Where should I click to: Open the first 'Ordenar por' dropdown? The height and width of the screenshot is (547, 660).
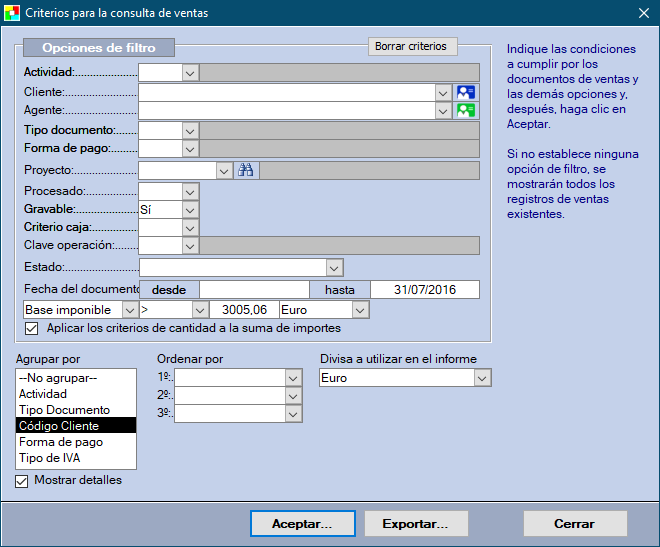click(x=292, y=378)
